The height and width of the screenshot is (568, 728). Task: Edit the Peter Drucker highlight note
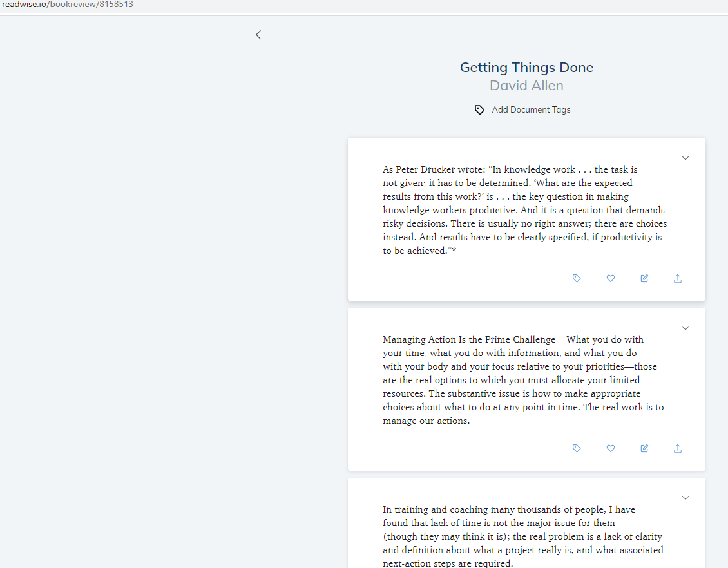pyautogui.click(x=644, y=278)
